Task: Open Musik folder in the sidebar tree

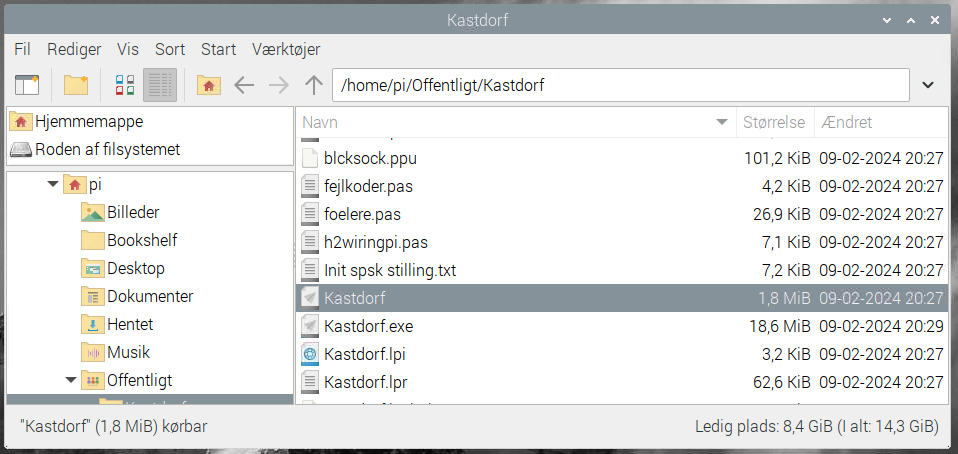Action: (128, 352)
